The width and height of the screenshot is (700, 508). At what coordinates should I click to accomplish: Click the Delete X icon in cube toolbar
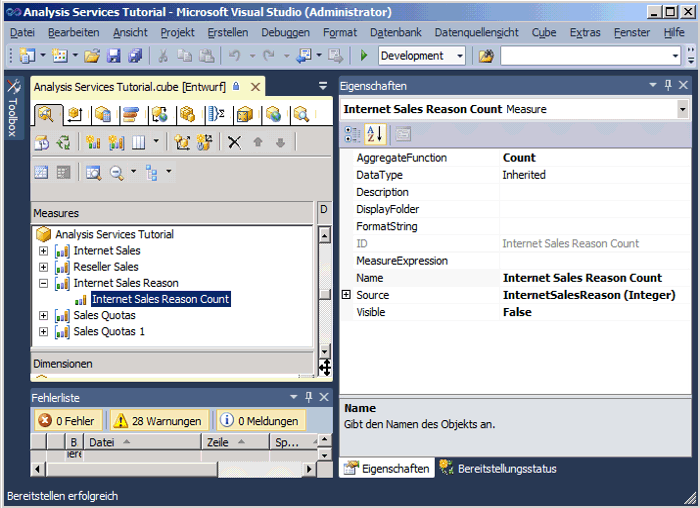pyautogui.click(x=234, y=142)
